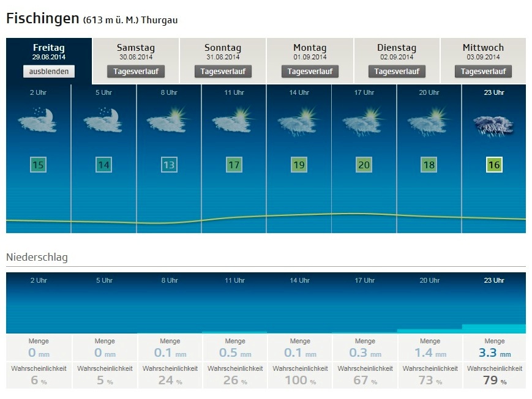
Task: Click the 1.4 mm precipitation bar at 20 Uhr
Action: (x=430, y=331)
